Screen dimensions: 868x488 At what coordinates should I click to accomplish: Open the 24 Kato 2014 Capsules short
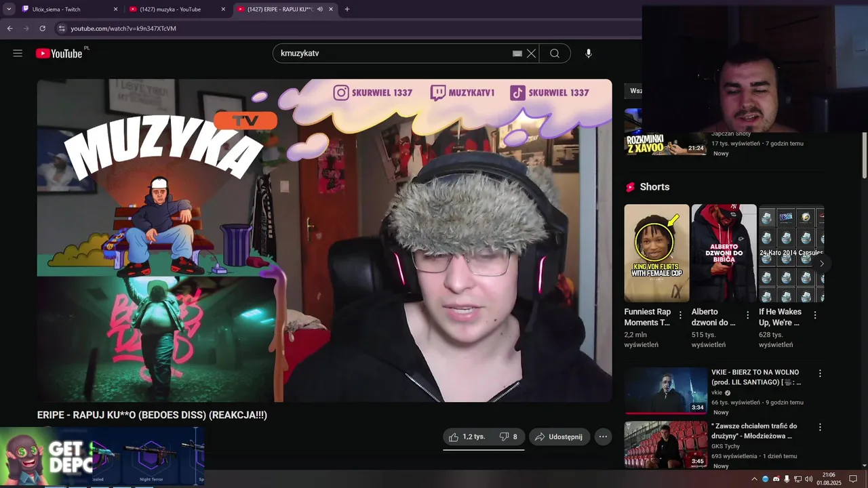[x=791, y=253]
